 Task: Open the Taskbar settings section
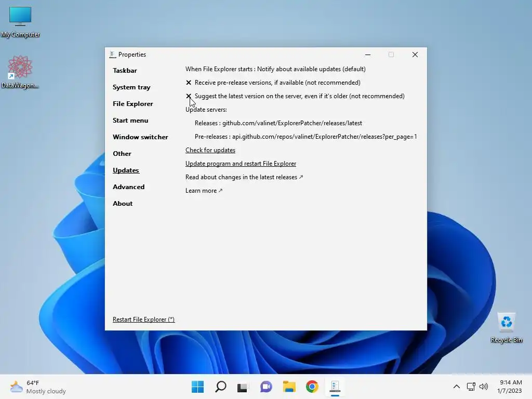[125, 71]
